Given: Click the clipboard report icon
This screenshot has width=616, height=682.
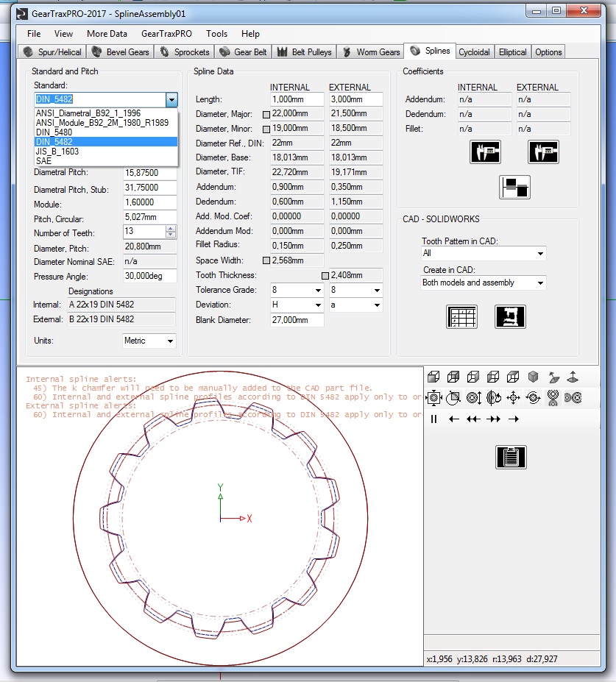Looking at the screenshot, I should click(511, 457).
